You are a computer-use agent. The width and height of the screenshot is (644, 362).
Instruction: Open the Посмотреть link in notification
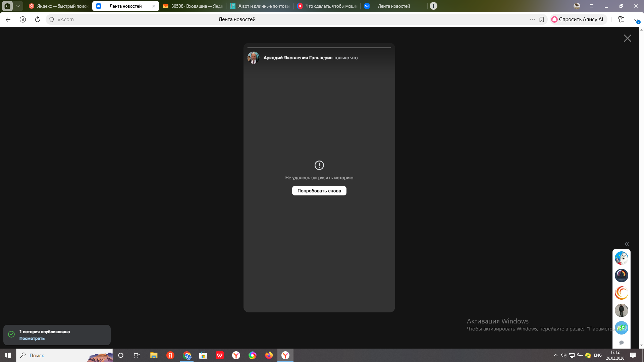click(32, 339)
